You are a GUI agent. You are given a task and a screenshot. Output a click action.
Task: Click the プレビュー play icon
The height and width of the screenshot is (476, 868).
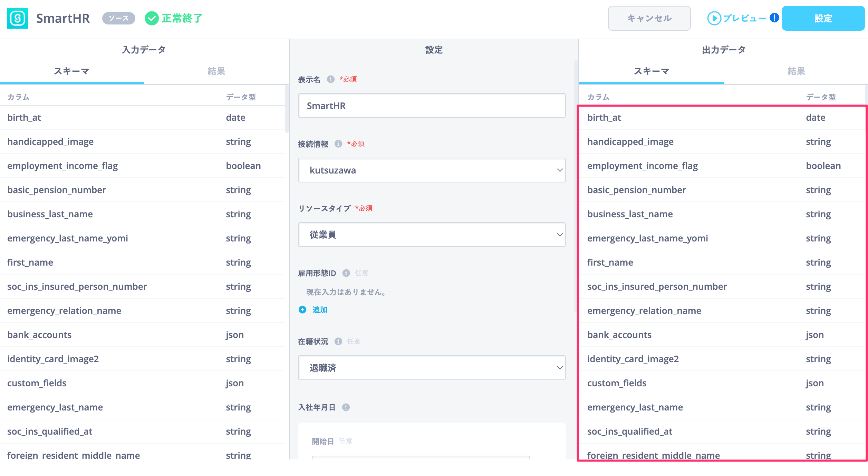pyautogui.click(x=714, y=18)
